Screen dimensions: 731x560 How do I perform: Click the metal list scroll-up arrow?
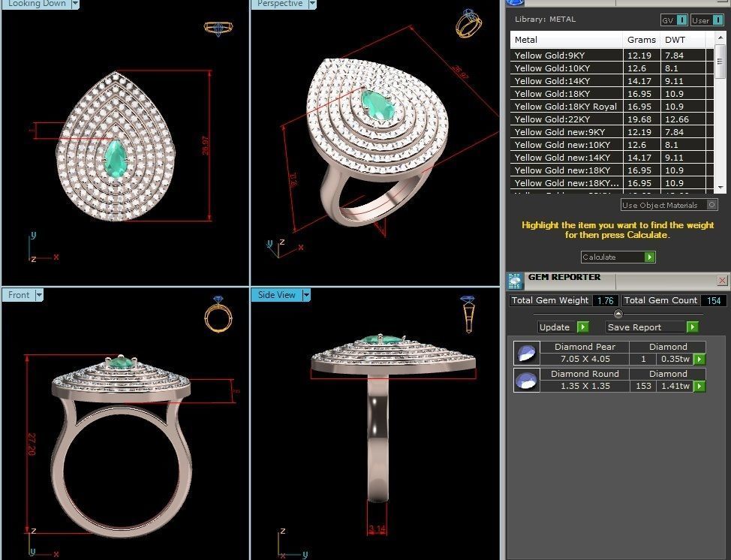pos(720,38)
